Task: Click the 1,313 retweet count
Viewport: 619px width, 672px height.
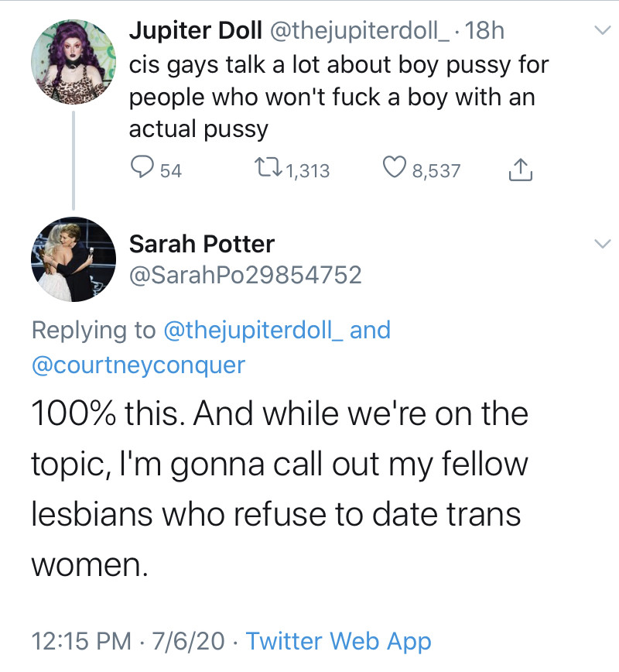Action: [x=307, y=170]
